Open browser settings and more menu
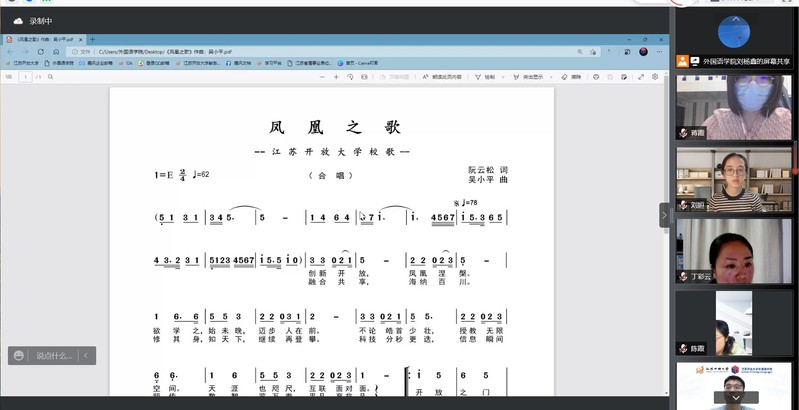This screenshot has height=410, width=799. 660,51
